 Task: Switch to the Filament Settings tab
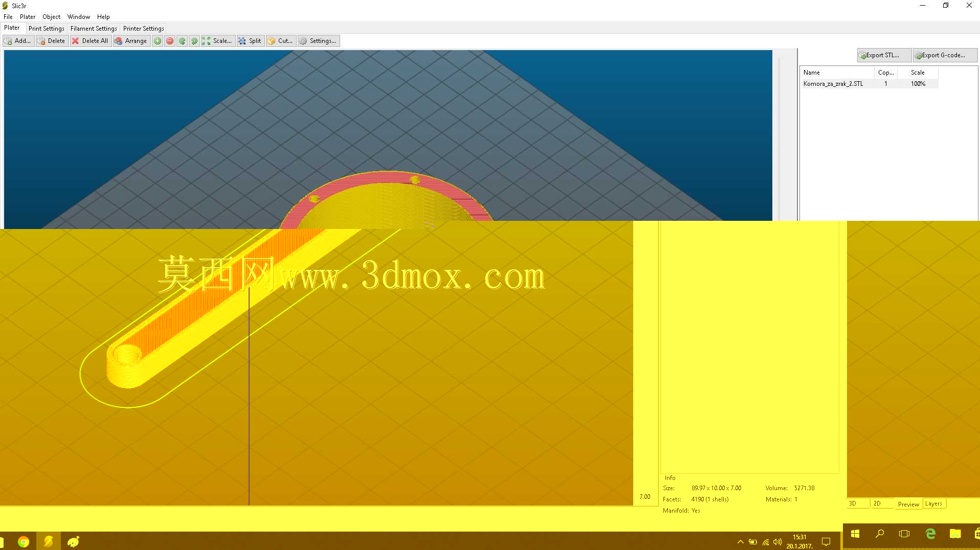94,29
